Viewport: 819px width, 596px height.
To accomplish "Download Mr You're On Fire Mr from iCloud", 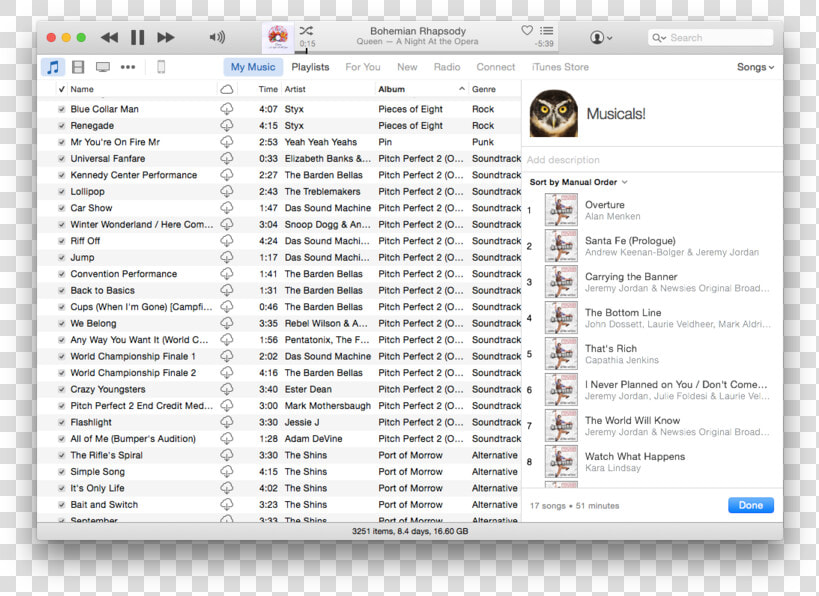I will [x=227, y=142].
